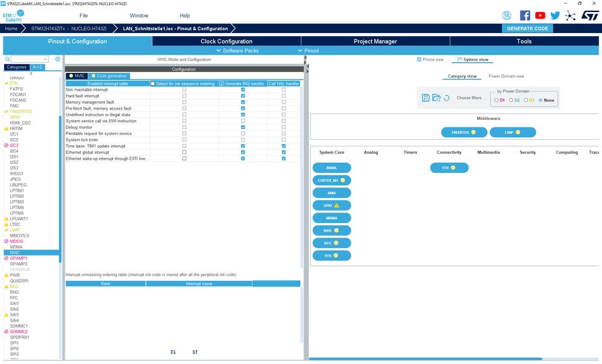
Task: Open the Twitter icon link
Action: tap(555, 15)
